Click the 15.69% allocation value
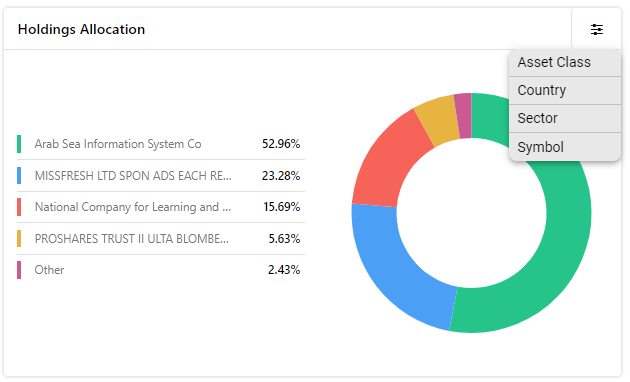The image size is (630, 382). (282, 207)
